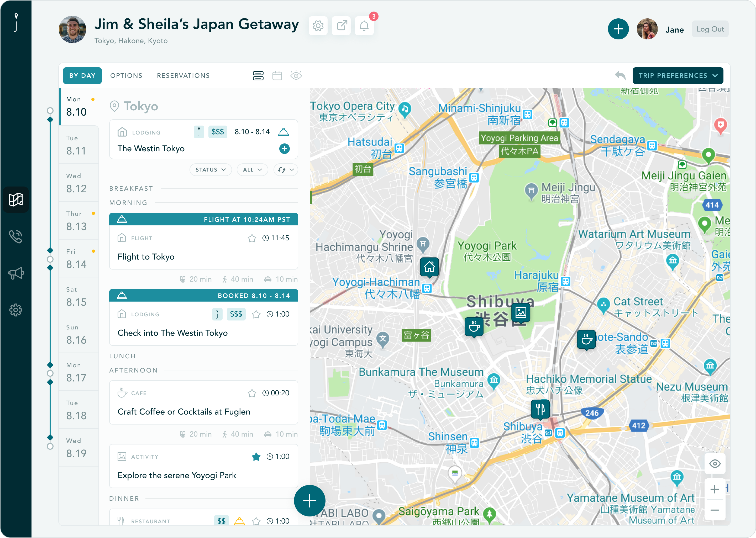Open the All filter dropdown
The width and height of the screenshot is (756, 538).
[252, 170]
